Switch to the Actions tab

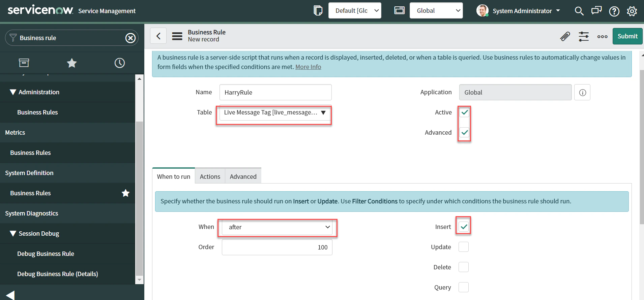pos(210,176)
